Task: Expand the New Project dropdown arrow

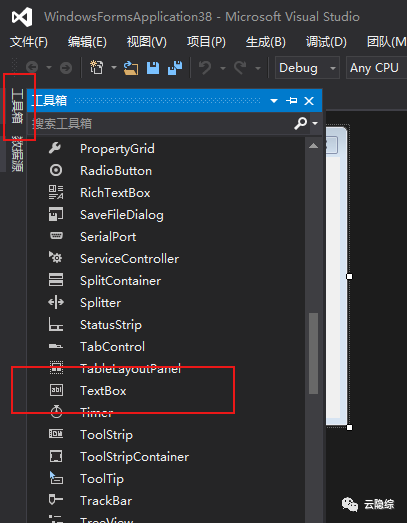Action: coord(114,67)
